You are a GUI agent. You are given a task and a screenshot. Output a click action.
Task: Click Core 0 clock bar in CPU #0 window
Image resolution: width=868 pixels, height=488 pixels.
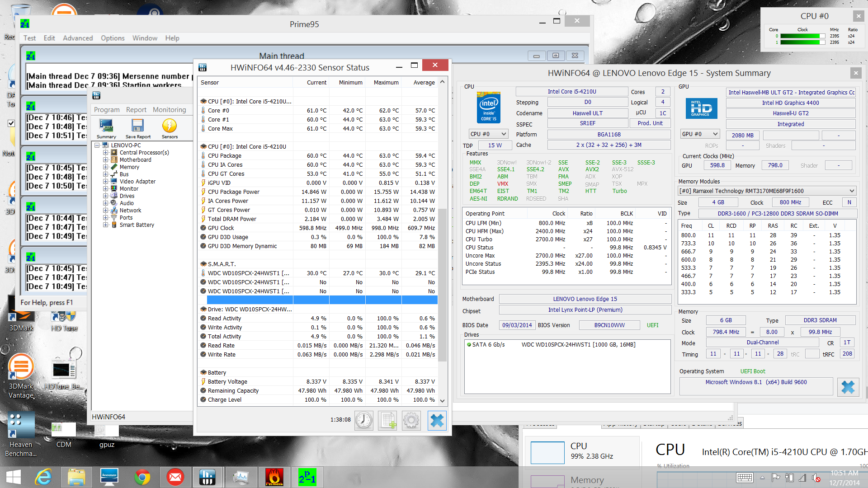(x=803, y=36)
